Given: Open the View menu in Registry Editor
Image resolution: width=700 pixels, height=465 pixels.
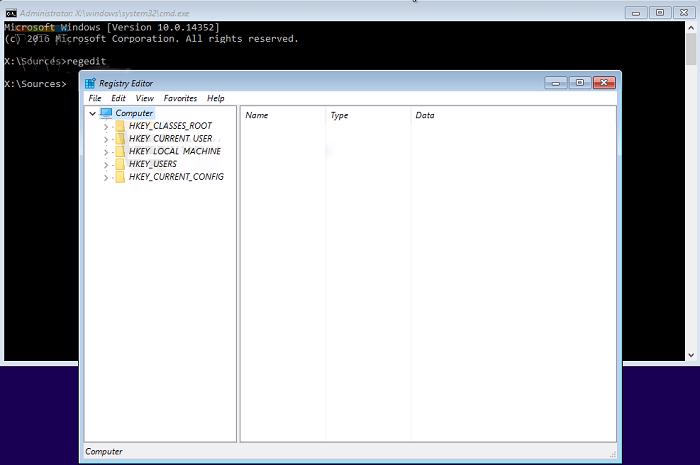Looking at the screenshot, I should pos(145,98).
